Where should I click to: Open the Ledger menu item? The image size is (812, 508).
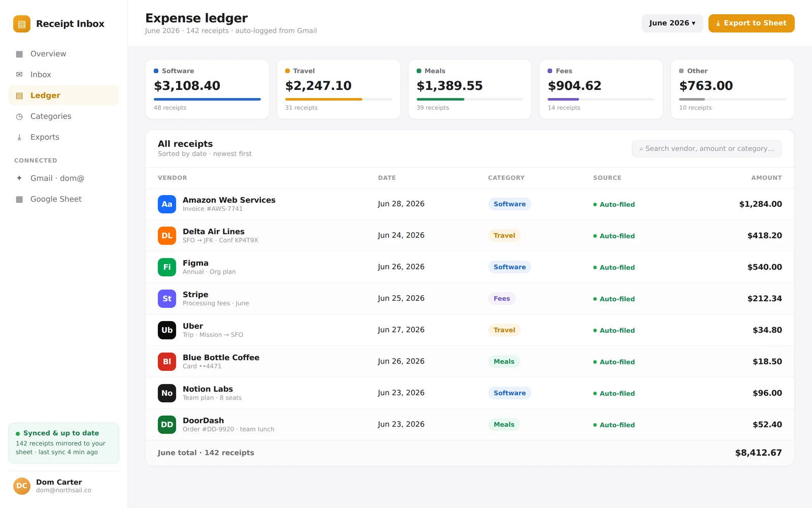pos(63,96)
